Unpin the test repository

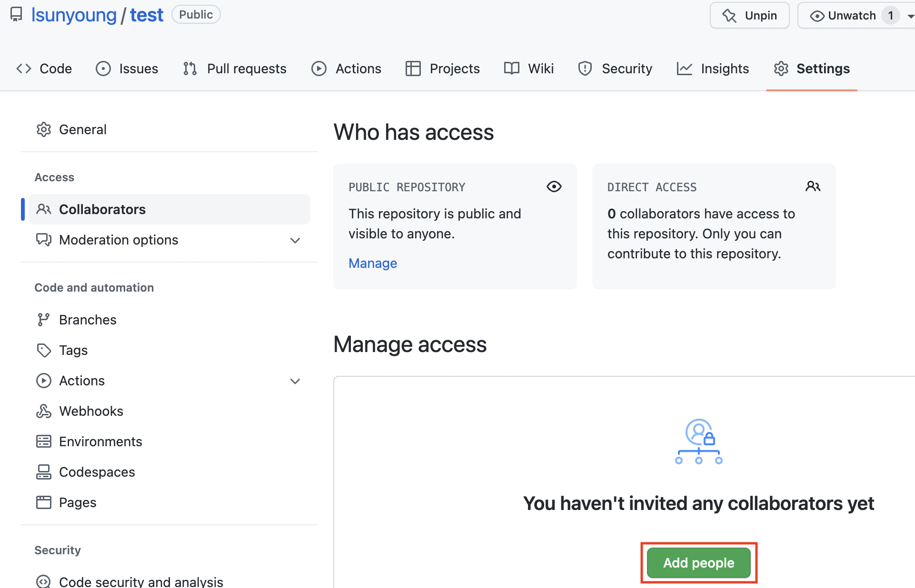click(x=749, y=16)
